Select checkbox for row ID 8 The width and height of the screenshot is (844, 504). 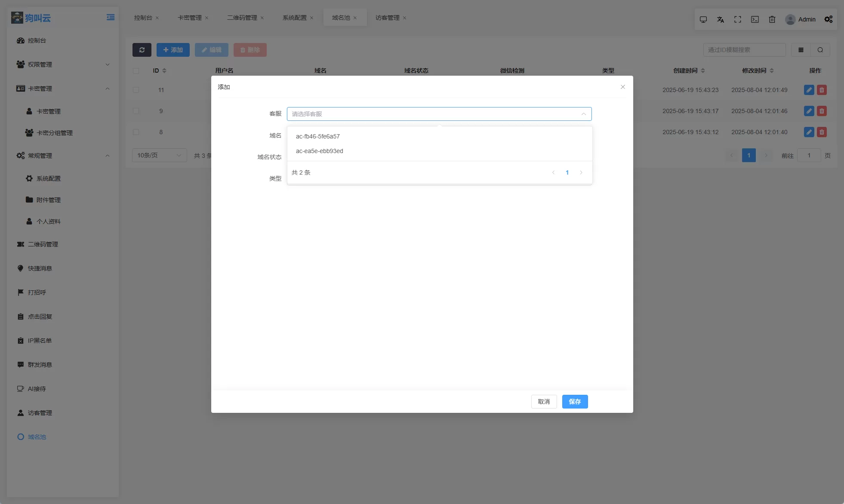click(136, 132)
